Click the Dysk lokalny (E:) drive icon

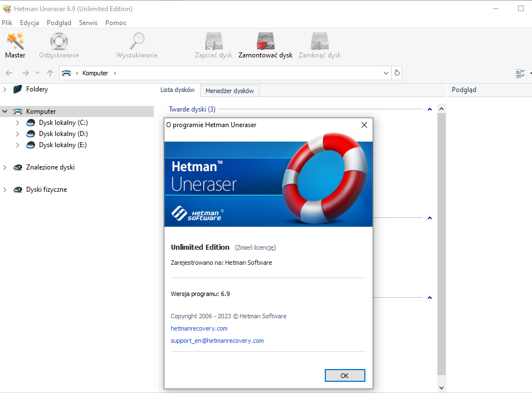coord(31,145)
